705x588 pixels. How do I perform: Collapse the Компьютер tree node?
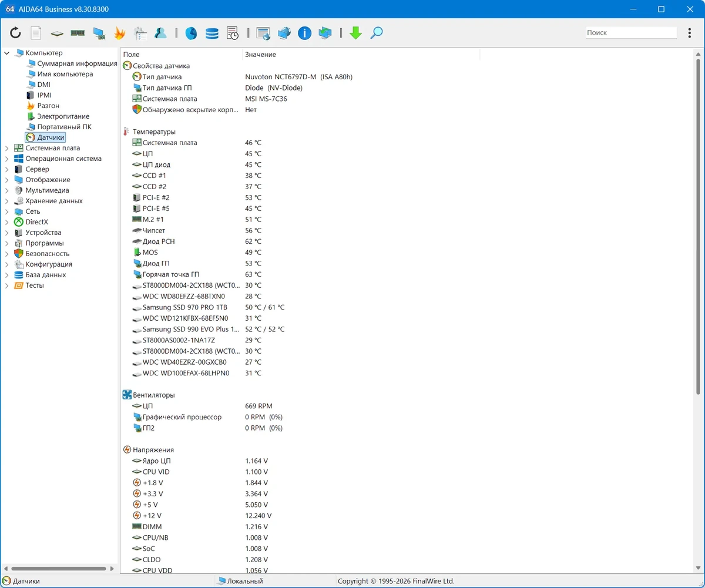[7, 53]
